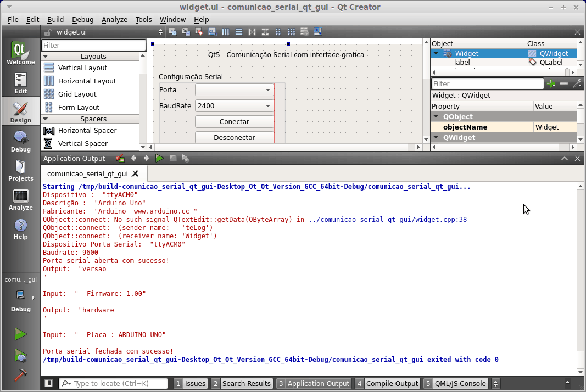The image size is (586, 392).
Task: Run the project with green arrow in sidebar
Action: click(x=20, y=334)
